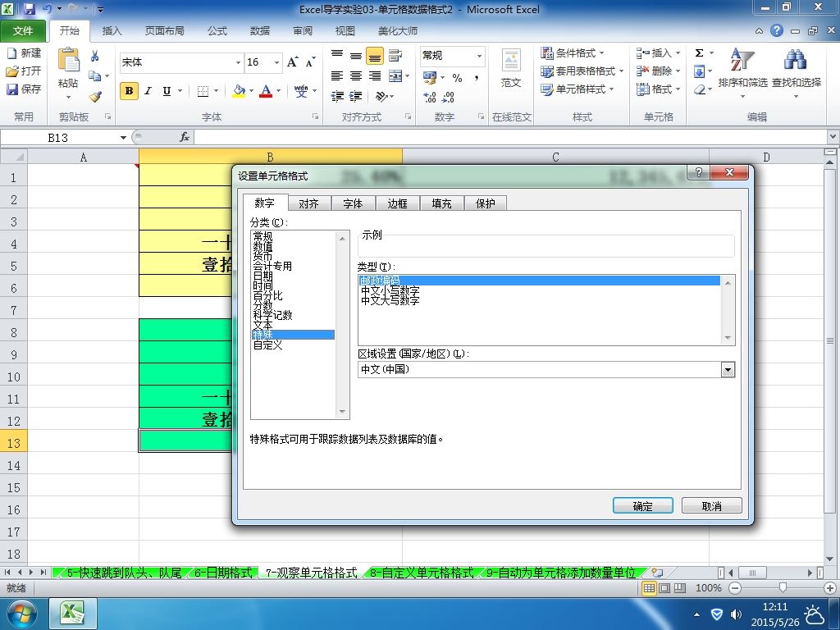Toggle Underline formatting button
Screen dimensions: 840x630
coord(167,91)
